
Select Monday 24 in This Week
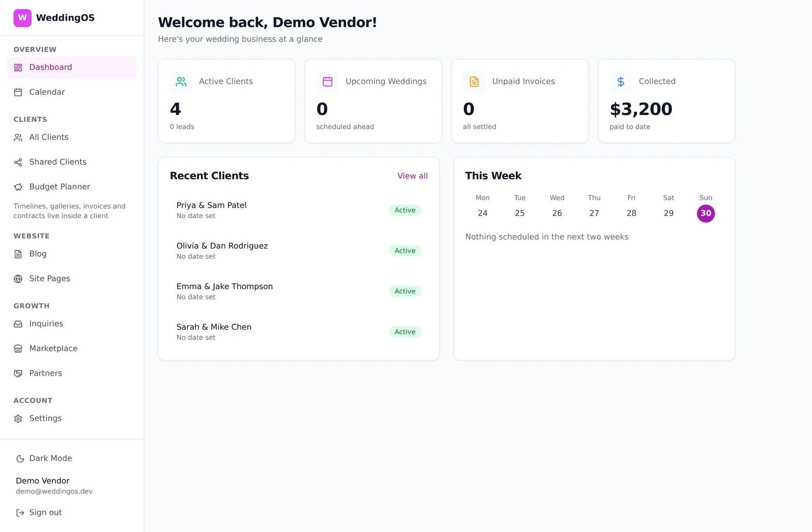pos(483,214)
